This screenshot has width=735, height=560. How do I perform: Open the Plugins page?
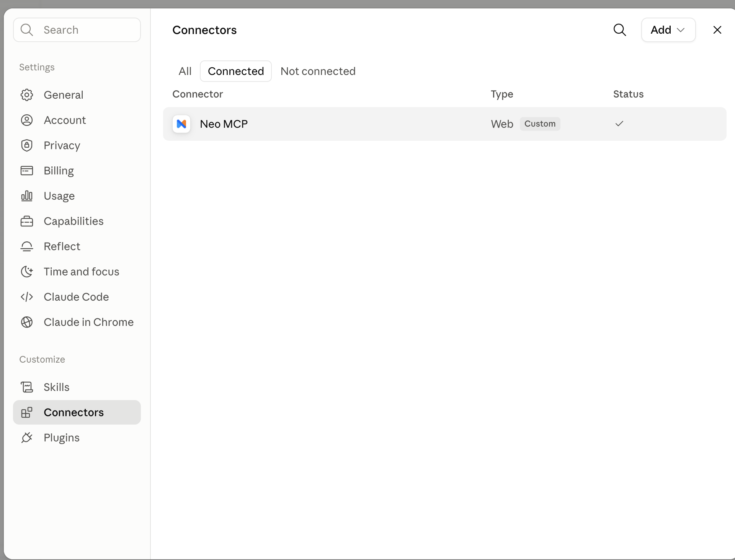(x=77, y=438)
